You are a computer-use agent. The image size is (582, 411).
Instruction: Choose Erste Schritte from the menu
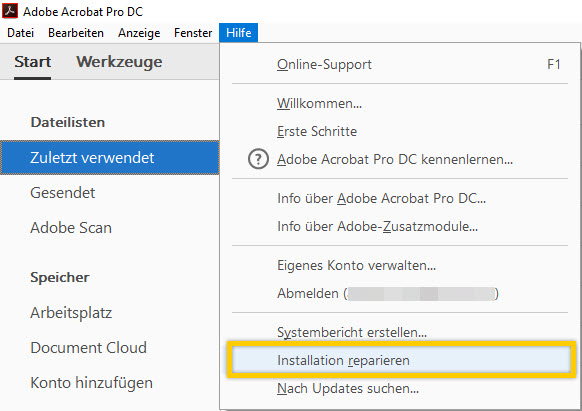[400, 131]
